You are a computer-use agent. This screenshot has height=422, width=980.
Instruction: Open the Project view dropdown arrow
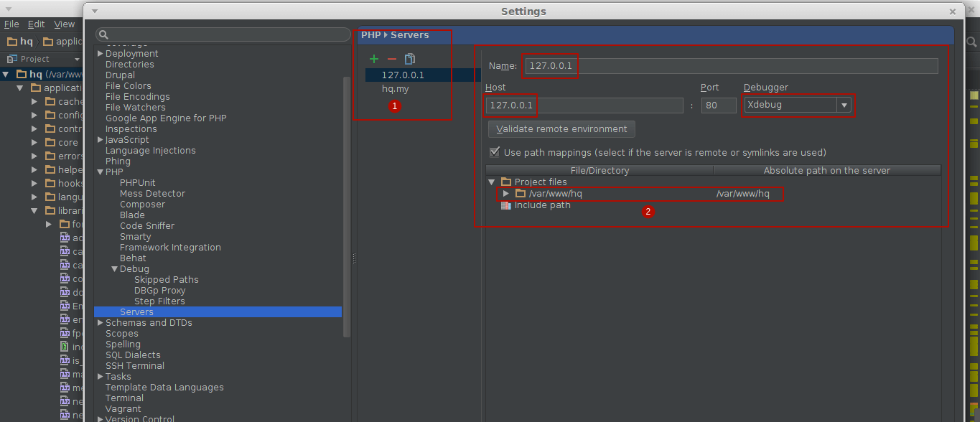[x=77, y=60]
